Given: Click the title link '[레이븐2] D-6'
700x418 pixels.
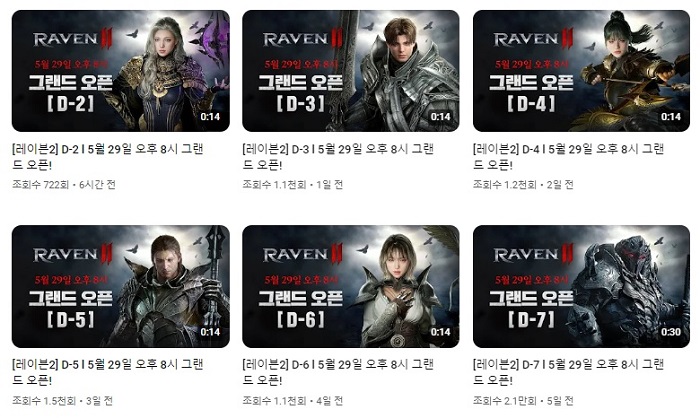Looking at the screenshot, I should click(x=338, y=372).
